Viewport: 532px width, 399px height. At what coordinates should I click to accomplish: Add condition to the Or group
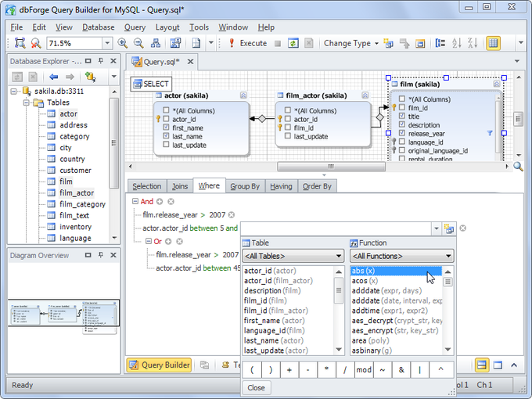pyautogui.click(x=168, y=241)
